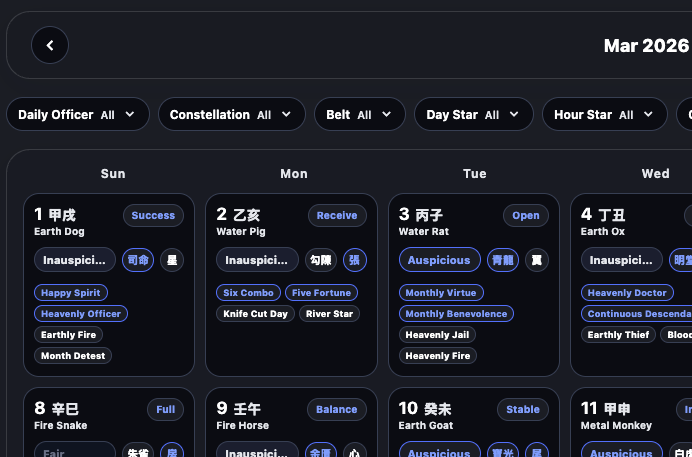Click the Earthly Thief tag

[x=618, y=334]
